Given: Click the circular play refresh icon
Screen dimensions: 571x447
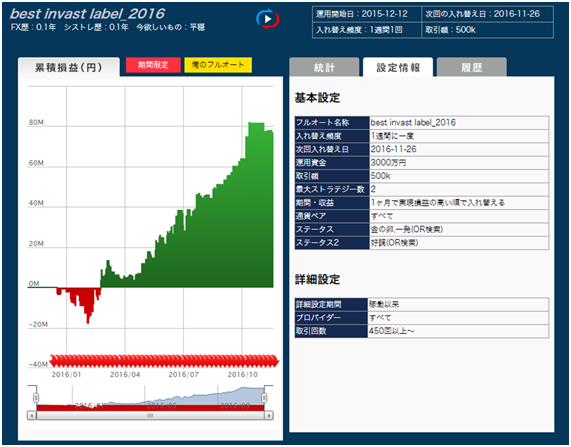Looking at the screenshot, I should click(268, 19).
